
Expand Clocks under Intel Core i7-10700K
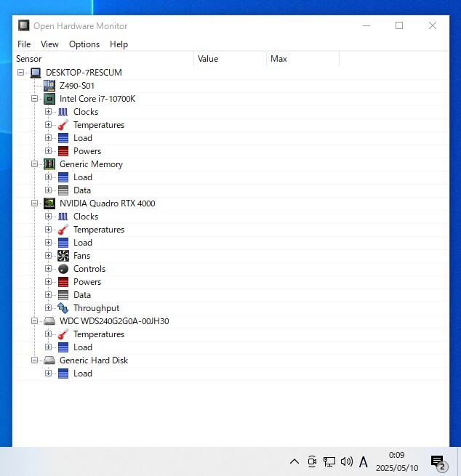pyautogui.click(x=48, y=111)
